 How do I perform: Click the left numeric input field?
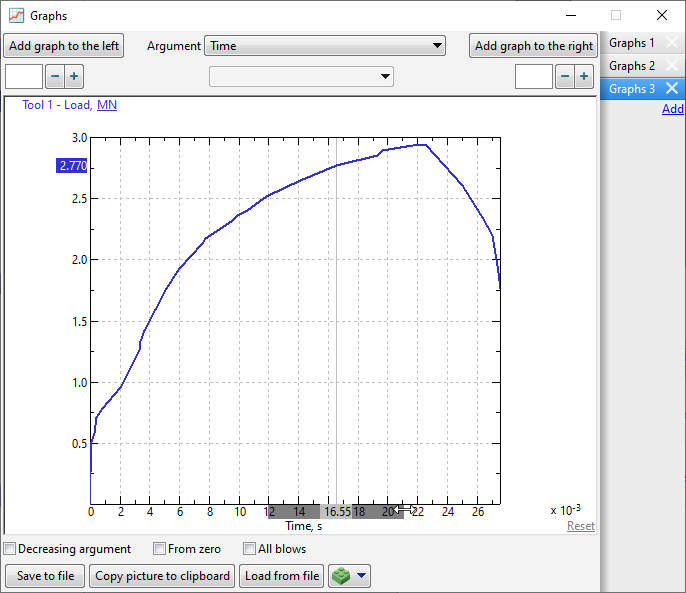pyautogui.click(x=24, y=77)
